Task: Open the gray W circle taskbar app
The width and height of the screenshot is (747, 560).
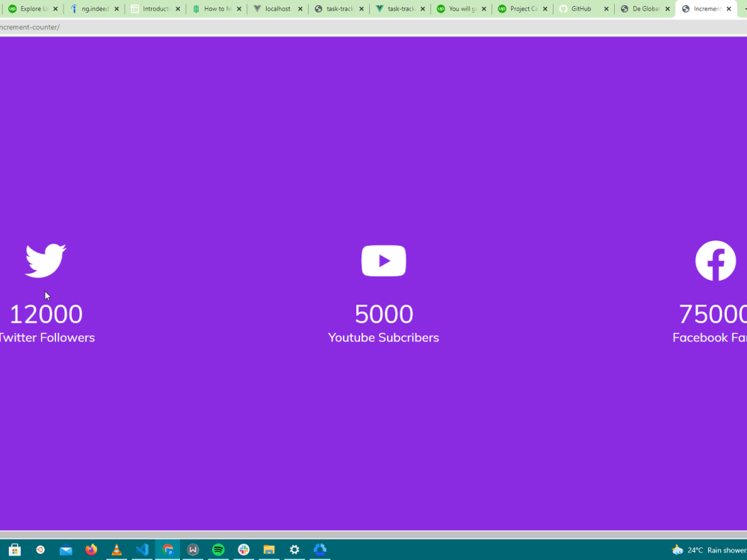Action: point(193,550)
